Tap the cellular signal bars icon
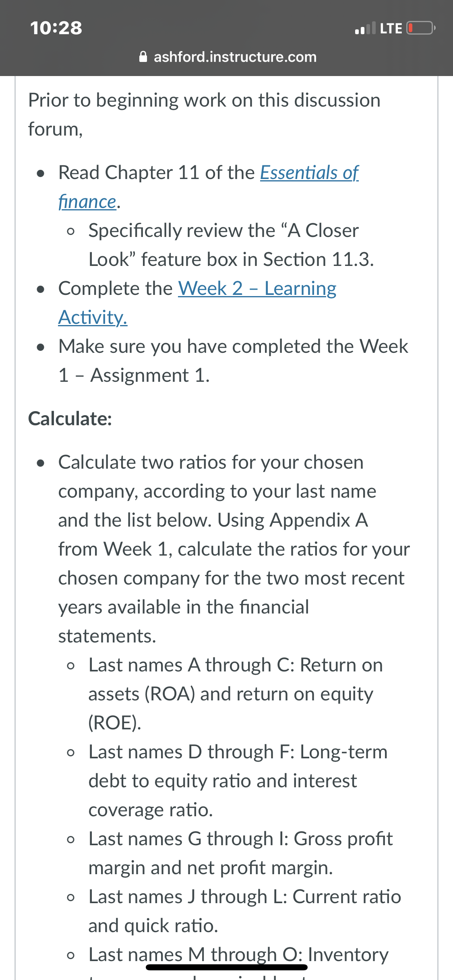The width and height of the screenshot is (453, 980). tap(365, 28)
